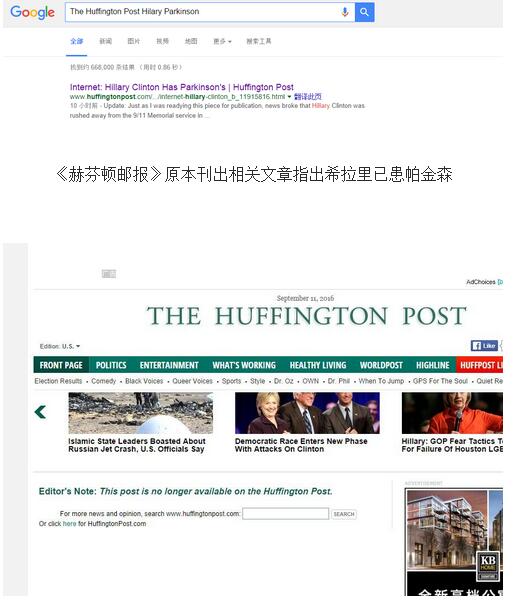
Task: Click 'here' link for HuffingtonPost.com
Action: tap(70, 524)
